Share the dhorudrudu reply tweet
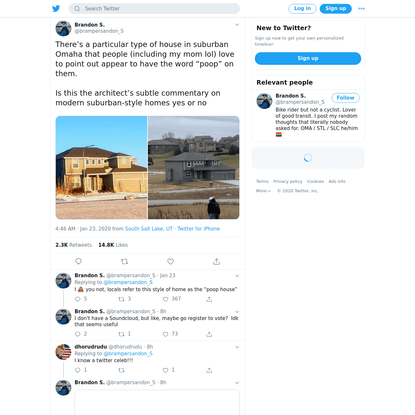 (209, 370)
